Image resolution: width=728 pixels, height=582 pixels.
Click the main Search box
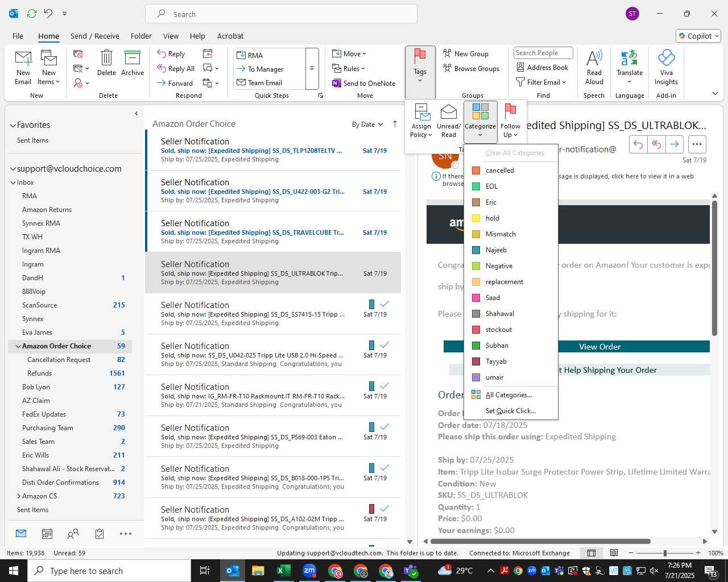click(x=281, y=14)
